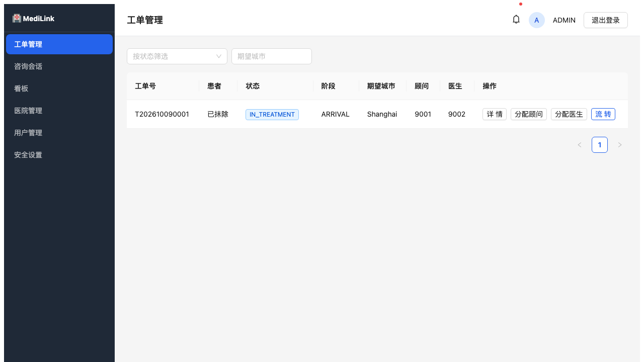This screenshot has width=644, height=362.
Task: Open 咨询会话 in the sidebar
Action: [x=59, y=66]
